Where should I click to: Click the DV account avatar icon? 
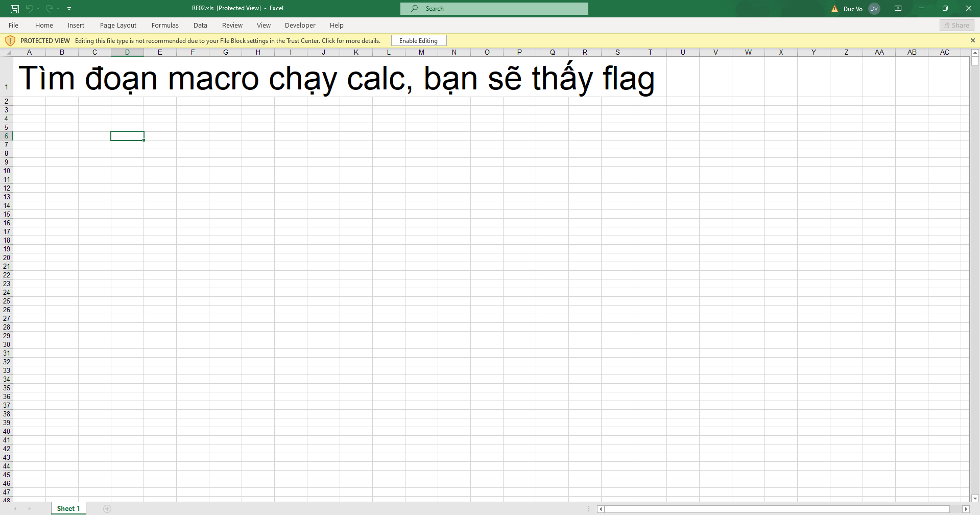pyautogui.click(x=874, y=8)
